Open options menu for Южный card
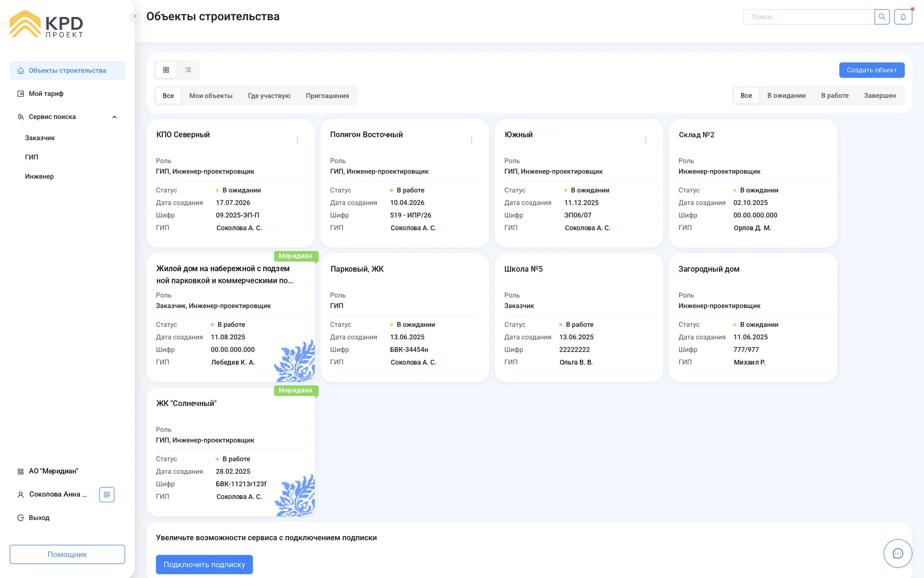The height and width of the screenshot is (578, 924). [646, 140]
